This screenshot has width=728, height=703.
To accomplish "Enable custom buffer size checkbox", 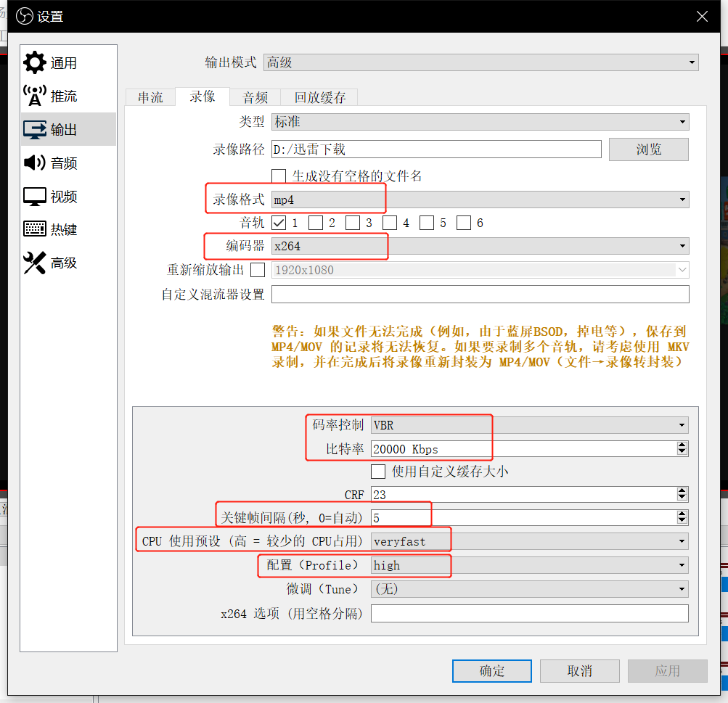I will pyautogui.click(x=378, y=471).
